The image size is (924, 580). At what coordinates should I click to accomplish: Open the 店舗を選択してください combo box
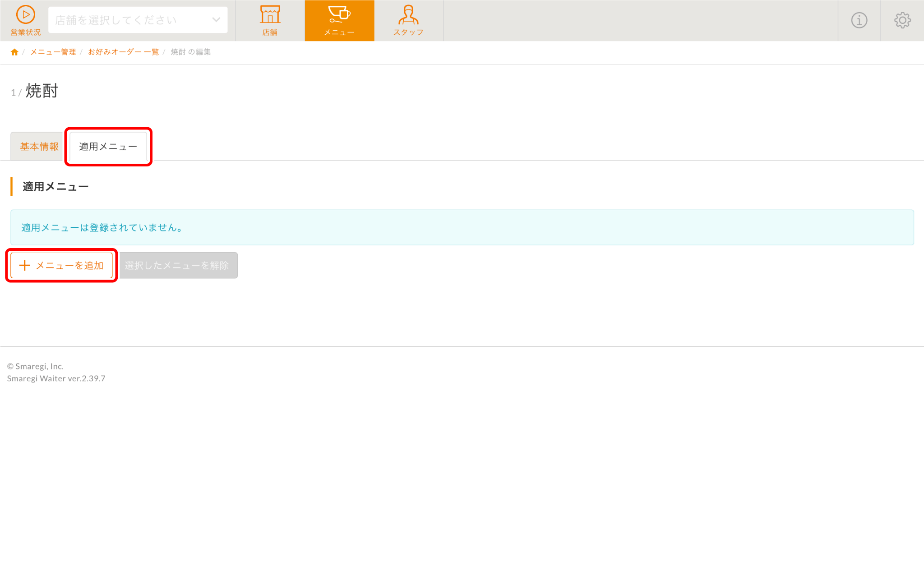click(131, 20)
